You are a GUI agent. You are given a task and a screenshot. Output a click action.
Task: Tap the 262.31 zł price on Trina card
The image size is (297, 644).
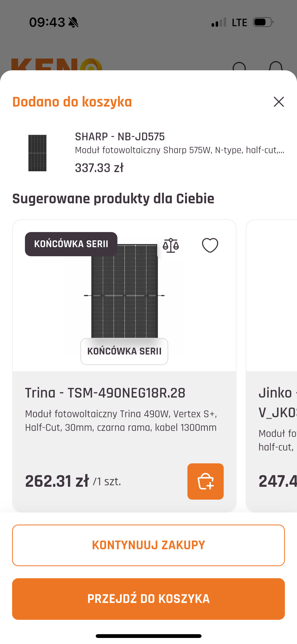pyautogui.click(x=57, y=481)
